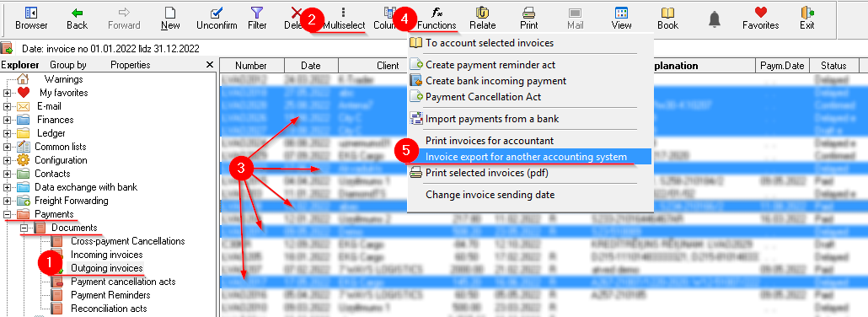
Task: Expand the My favorites node
Action: (x=8, y=93)
